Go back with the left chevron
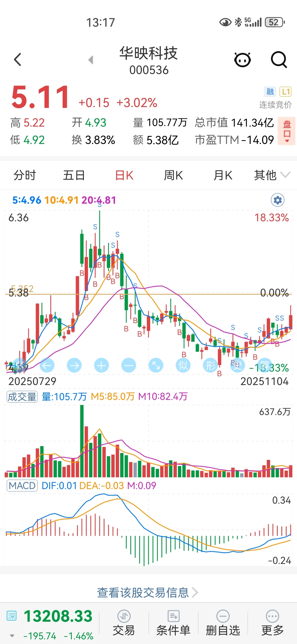Viewport: 297px width, 644px height. tap(18, 59)
